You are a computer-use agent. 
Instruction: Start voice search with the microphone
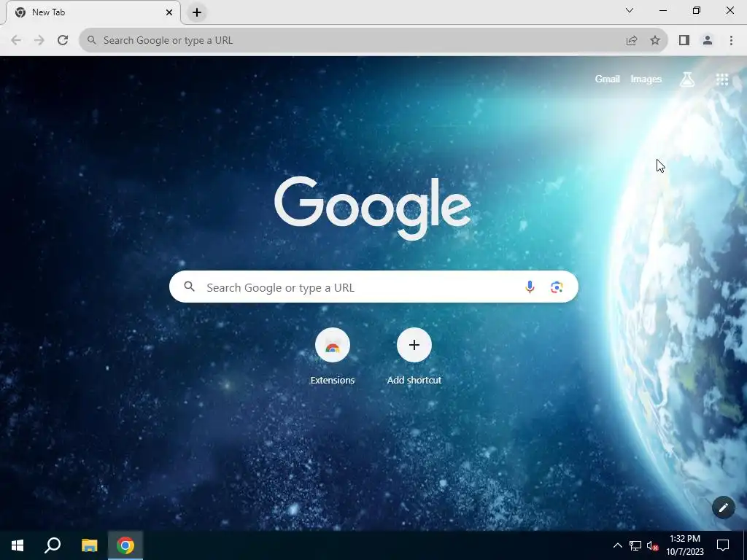(530, 287)
